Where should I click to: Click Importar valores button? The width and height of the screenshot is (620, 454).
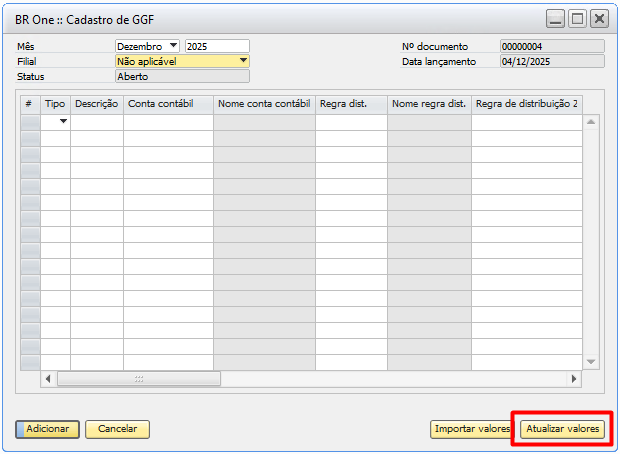(x=471, y=429)
